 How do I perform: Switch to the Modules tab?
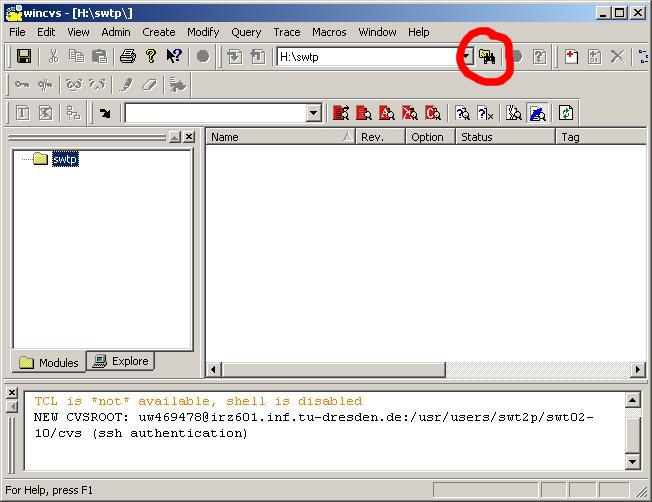49,362
